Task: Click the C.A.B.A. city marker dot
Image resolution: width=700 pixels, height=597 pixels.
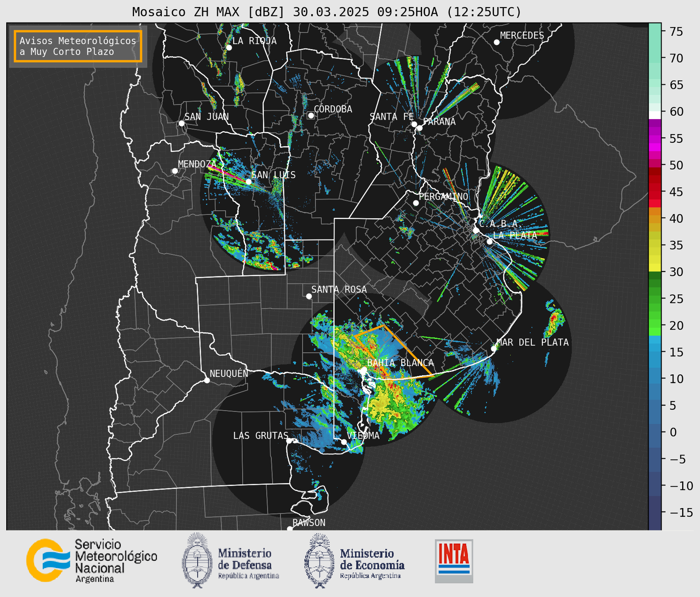Action: (x=476, y=230)
